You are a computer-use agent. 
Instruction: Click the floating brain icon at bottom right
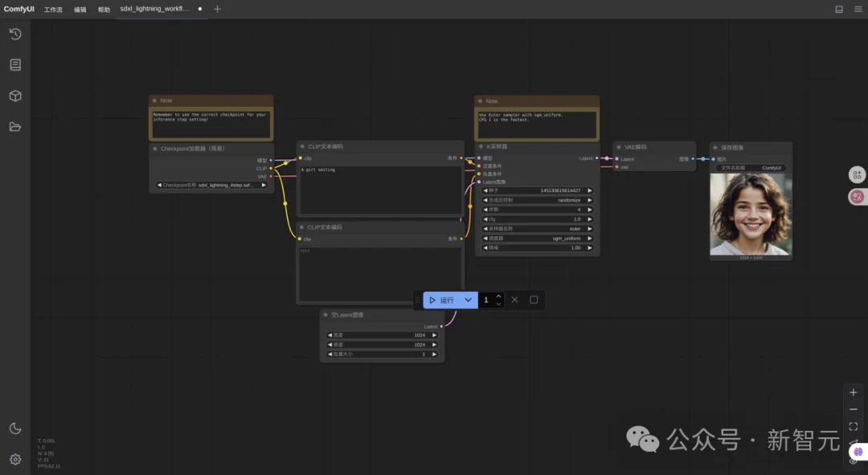858,452
